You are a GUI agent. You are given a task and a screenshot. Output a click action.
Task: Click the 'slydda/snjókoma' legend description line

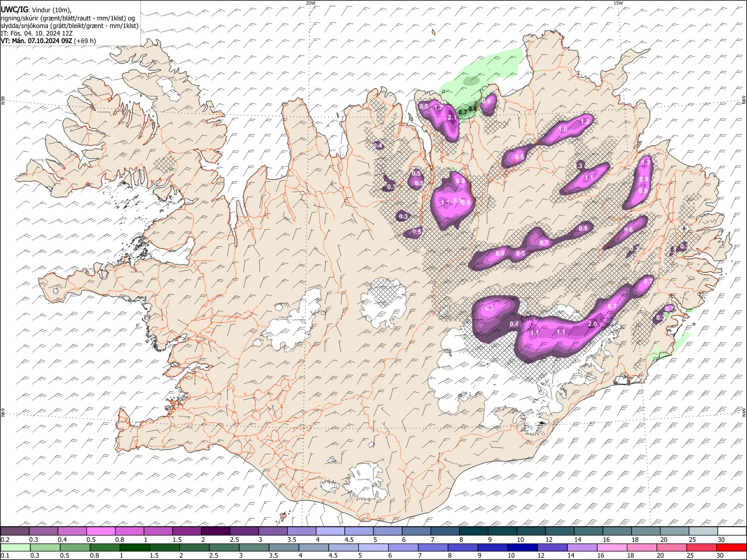pyautogui.click(x=69, y=26)
